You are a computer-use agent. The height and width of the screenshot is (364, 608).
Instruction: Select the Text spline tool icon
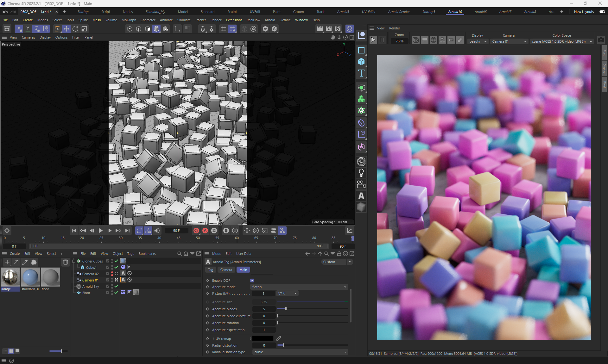click(361, 73)
